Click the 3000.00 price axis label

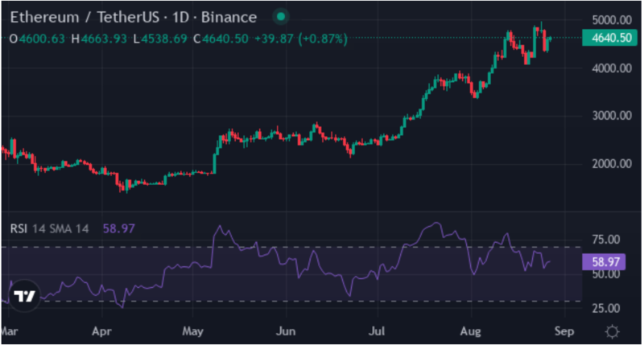pyautogui.click(x=609, y=116)
